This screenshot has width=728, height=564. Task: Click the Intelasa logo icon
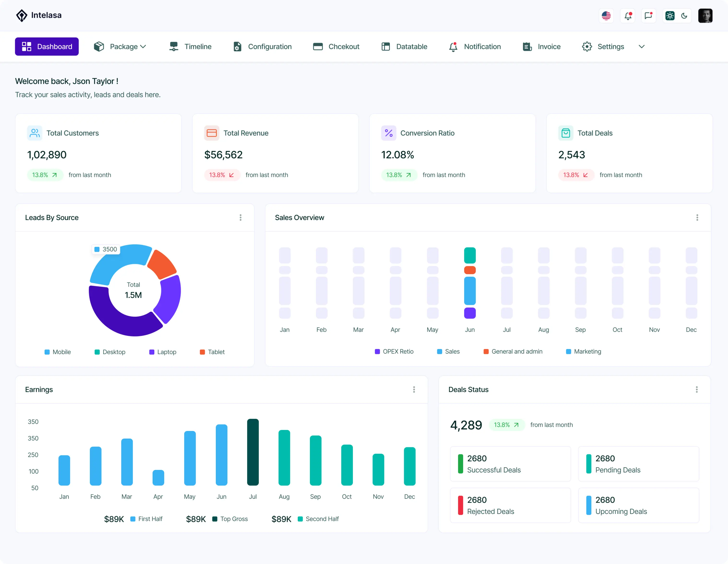(22, 15)
